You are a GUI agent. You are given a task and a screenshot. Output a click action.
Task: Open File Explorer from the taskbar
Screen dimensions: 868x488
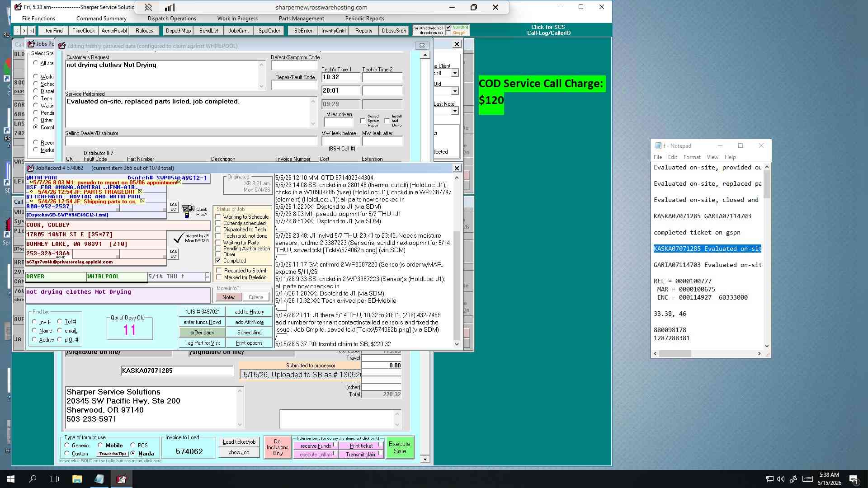click(x=77, y=479)
